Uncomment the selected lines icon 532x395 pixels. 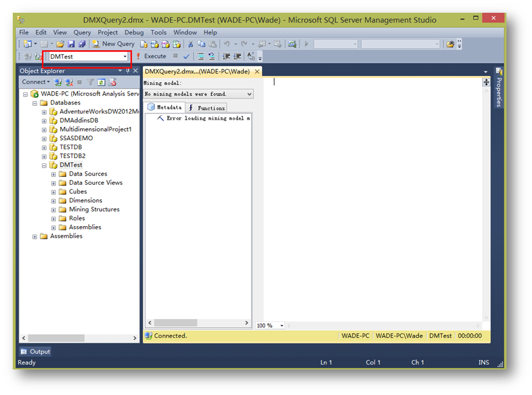tap(212, 57)
